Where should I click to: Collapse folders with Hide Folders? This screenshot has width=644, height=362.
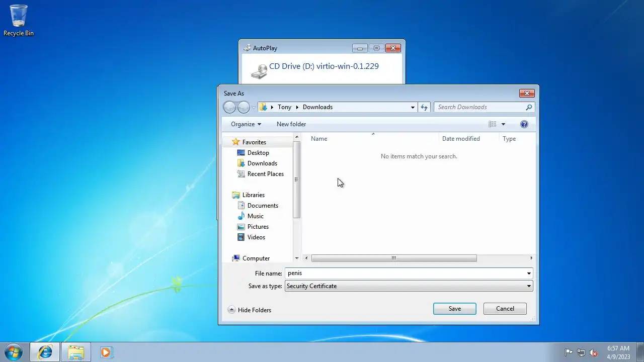pyautogui.click(x=250, y=310)
